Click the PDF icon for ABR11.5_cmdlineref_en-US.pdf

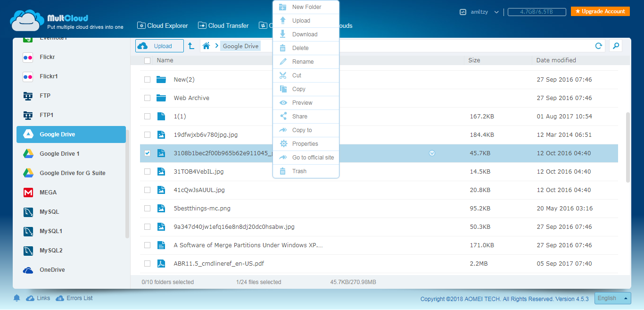tap(161, 264)
